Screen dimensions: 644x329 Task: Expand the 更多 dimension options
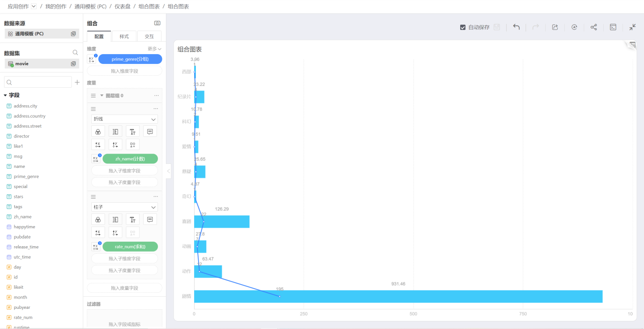pos(154,49)
